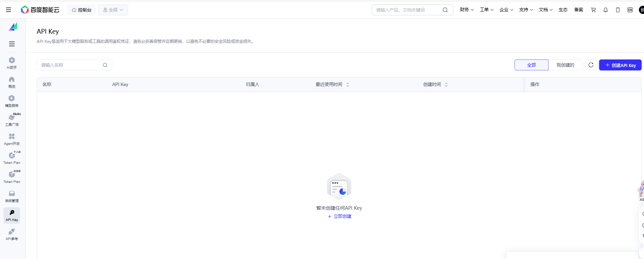Click the 操作 column header
This screenshot has height=259, width=644.
point(535,84)
